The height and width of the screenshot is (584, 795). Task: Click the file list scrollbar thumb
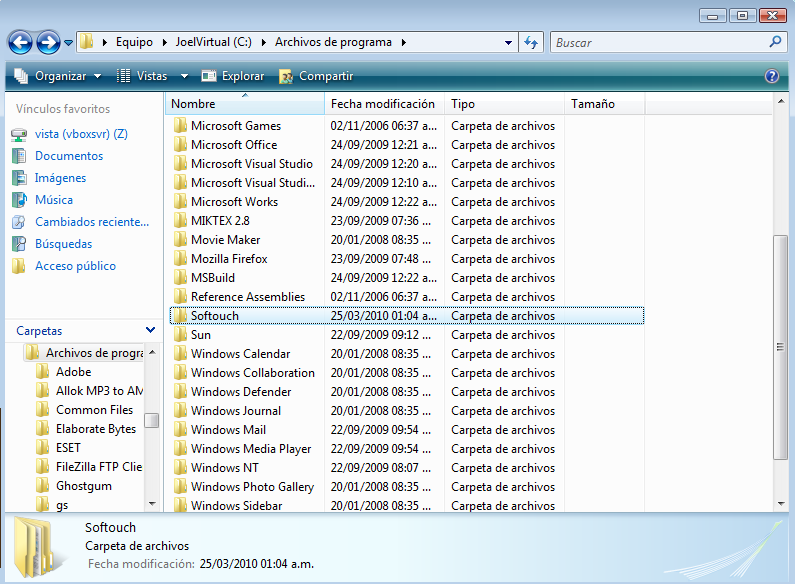tap(780, 347)
